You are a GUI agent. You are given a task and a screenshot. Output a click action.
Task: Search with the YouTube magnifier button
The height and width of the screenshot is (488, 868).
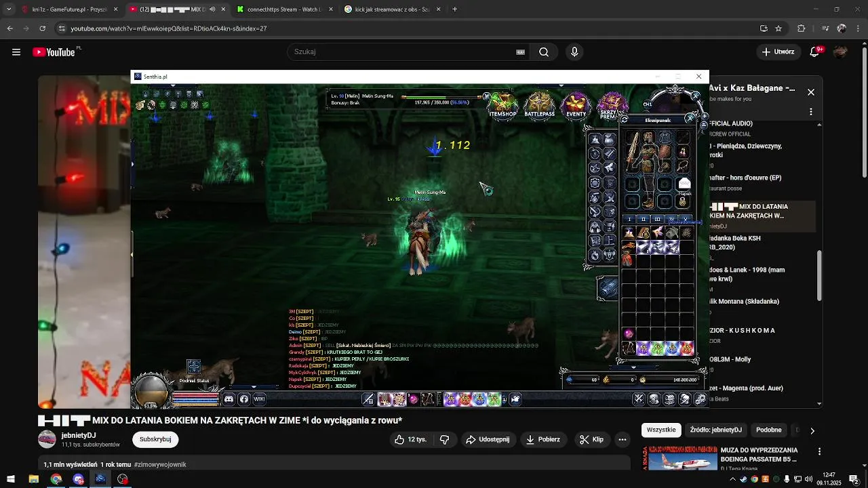[x=544, y=52]
